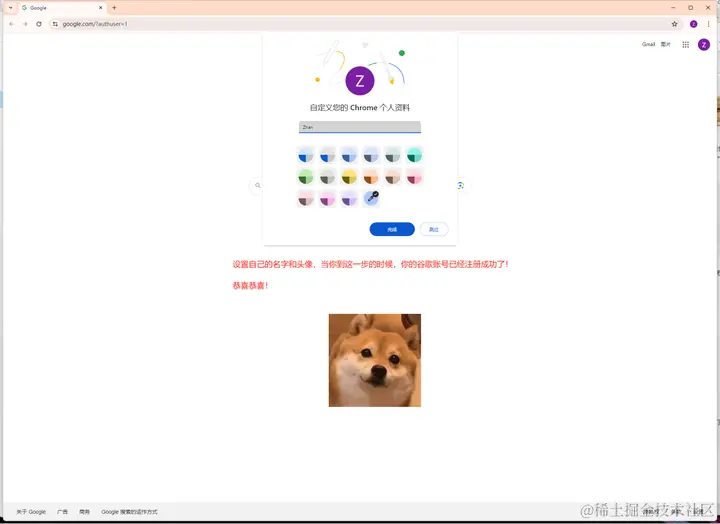Open the Google apps grid
Viewport: 720px width, 524px height.
coord(686,45)
